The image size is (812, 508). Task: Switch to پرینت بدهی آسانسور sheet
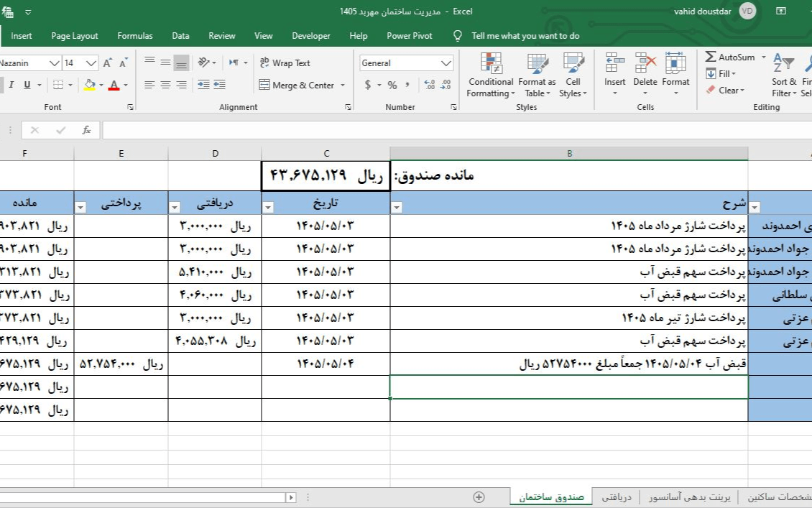point(689,497)
